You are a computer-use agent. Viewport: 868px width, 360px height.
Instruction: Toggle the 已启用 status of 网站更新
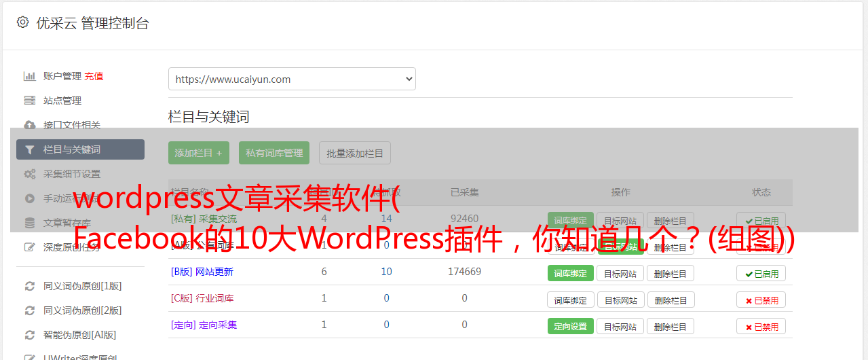761,273
